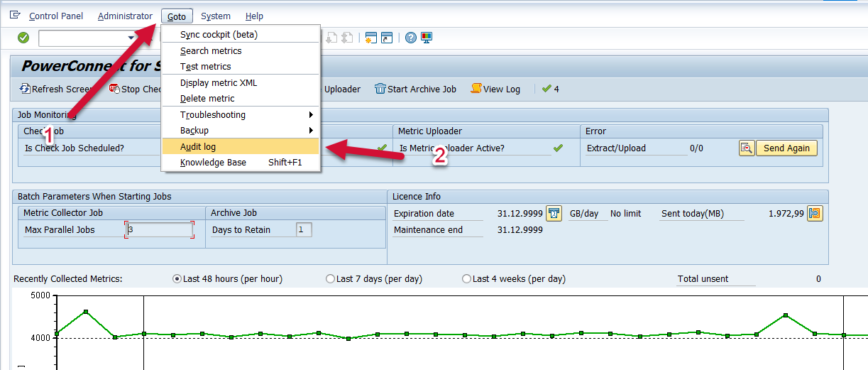Viewport: 868px width, 370px height.
Task: Select Last 7 days (per day) radio
Action: (330, 279)
